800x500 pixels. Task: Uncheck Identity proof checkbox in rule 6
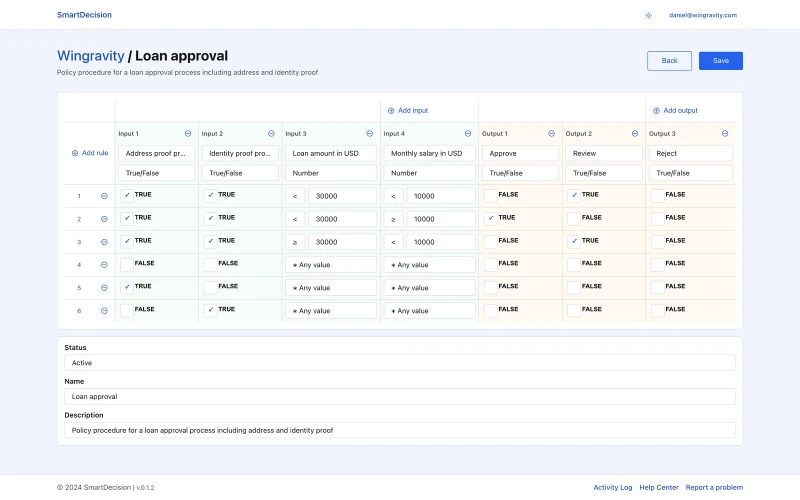click(210, 310)
